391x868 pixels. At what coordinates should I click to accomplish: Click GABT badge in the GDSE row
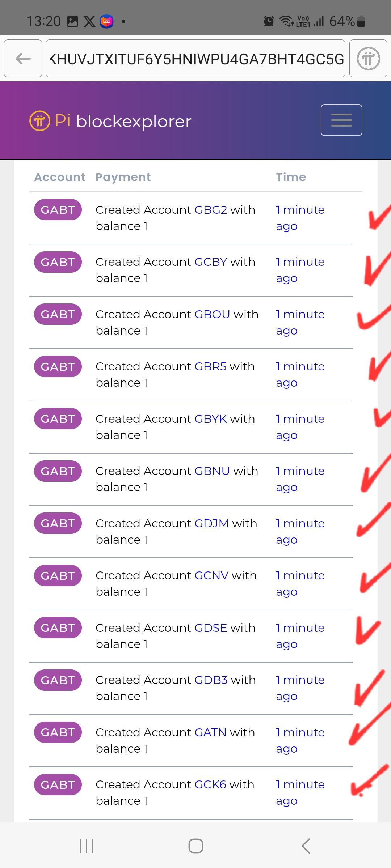pos(58,628)
